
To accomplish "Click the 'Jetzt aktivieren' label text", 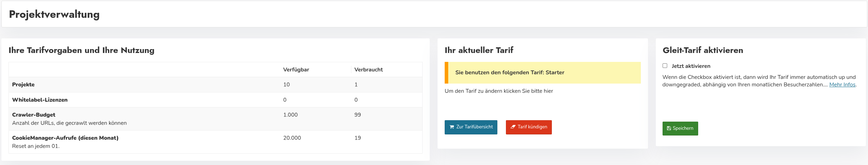I will (x=691, y=66).
